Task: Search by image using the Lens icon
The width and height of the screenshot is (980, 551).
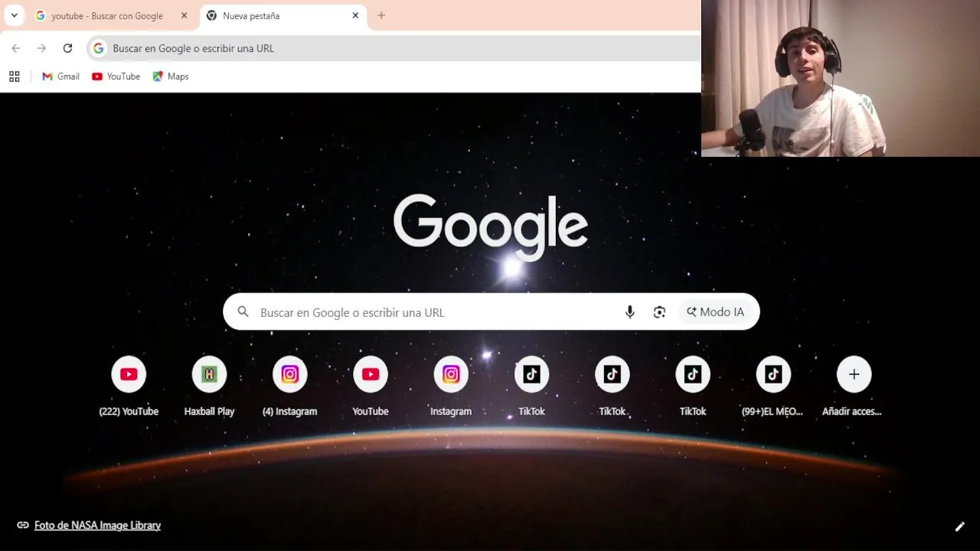Action: 659,312
